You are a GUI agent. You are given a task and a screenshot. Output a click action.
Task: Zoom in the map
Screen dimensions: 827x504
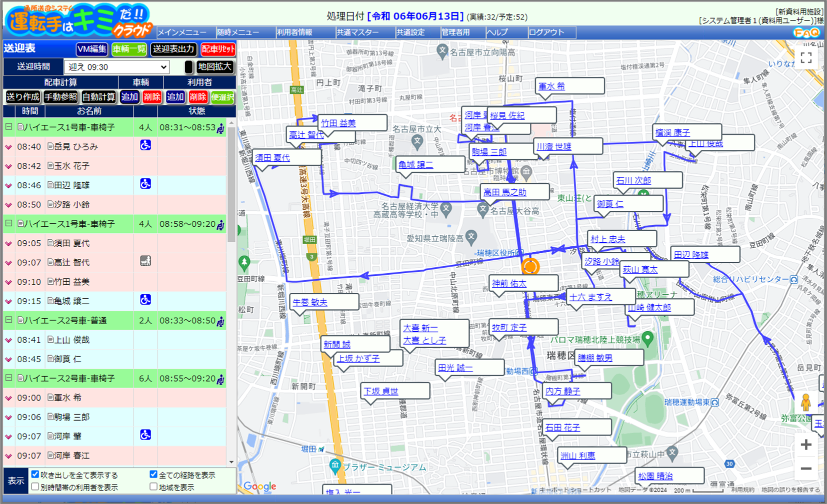pyautogui.click(x=806, y=445)
